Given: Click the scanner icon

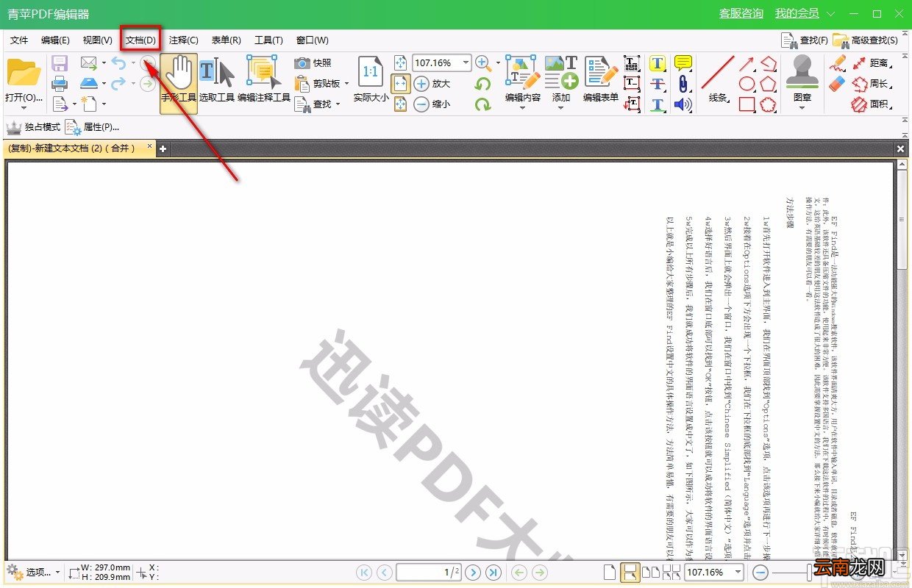Looking at the screenshot, I should coord(89,84).
